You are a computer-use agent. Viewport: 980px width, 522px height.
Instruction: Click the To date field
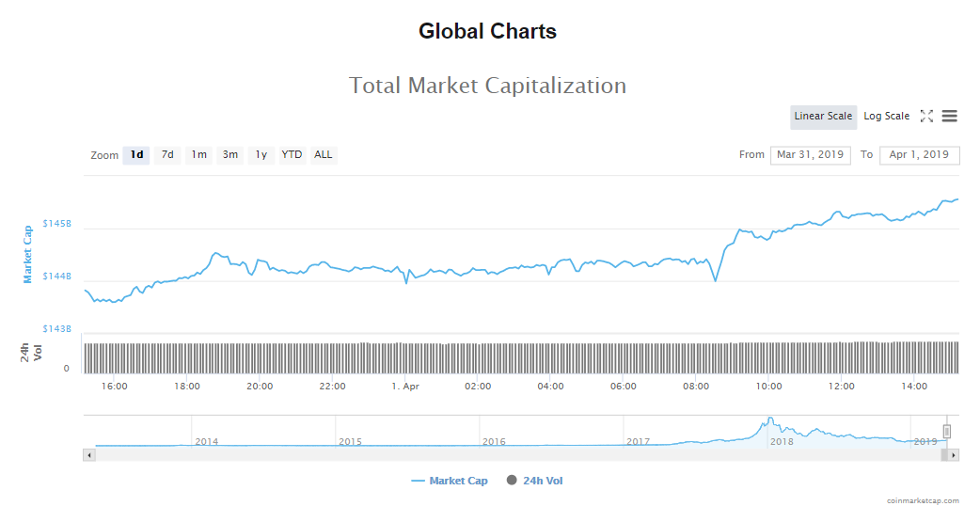point(919,155)
